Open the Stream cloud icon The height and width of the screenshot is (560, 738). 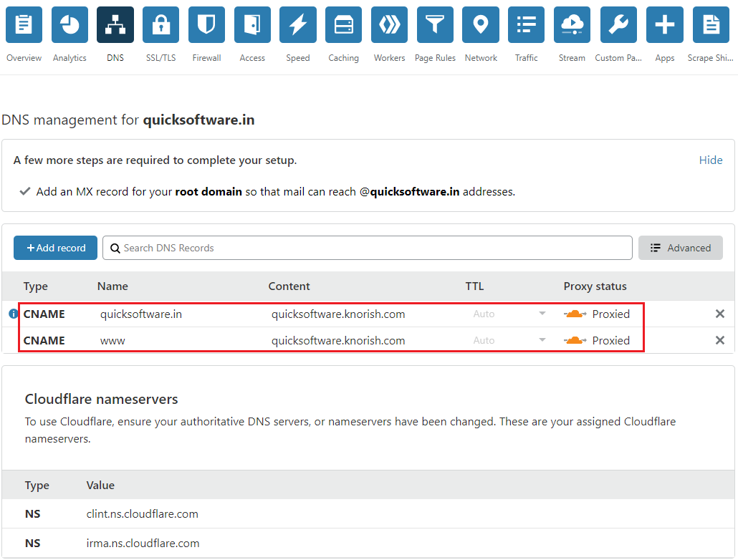[572, 24]
